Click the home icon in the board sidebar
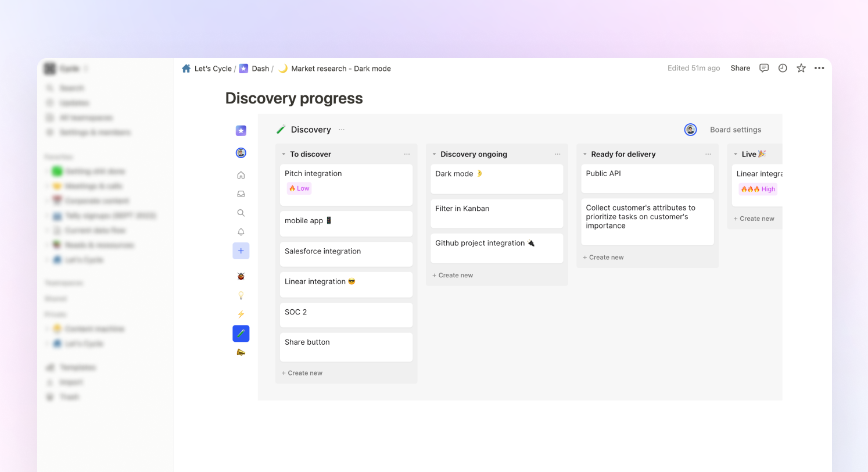868x472 pixels. pos(241,176)
